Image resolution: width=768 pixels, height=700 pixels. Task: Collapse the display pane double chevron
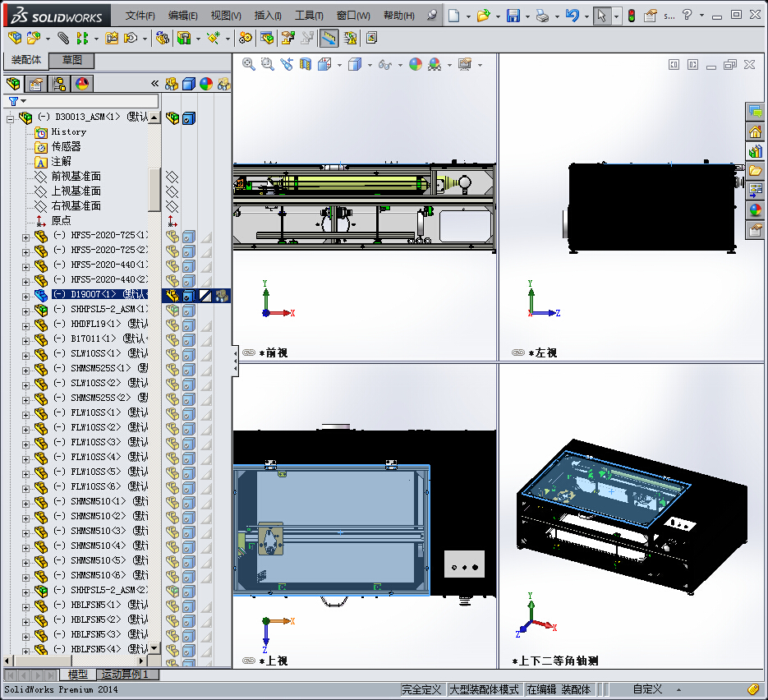[x=154, y=83]
